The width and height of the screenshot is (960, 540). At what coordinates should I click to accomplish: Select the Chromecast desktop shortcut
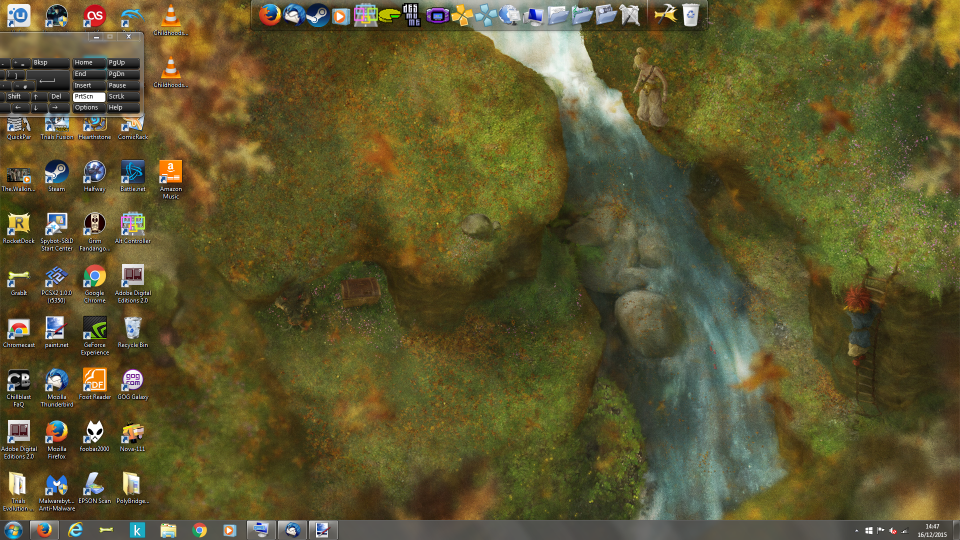click(18, 332)
